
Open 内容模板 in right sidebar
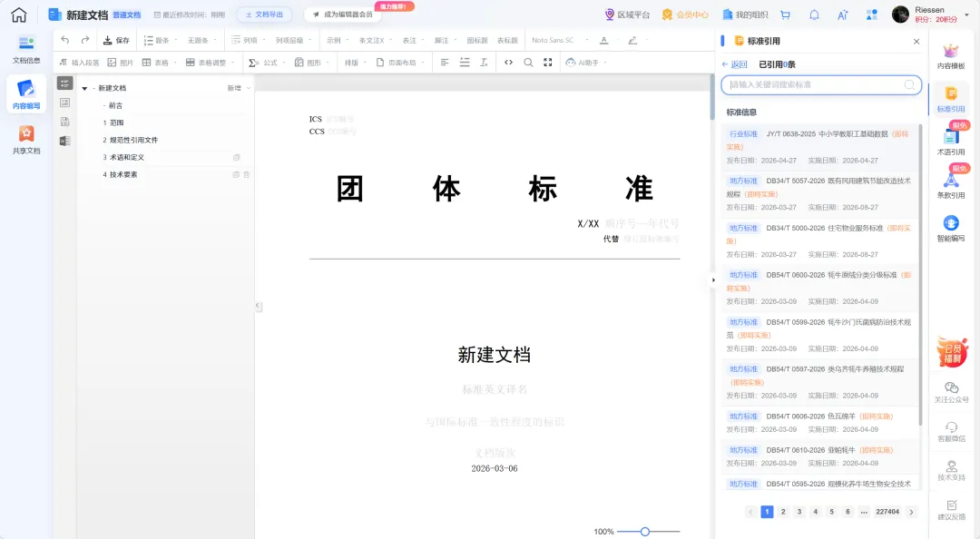point(951,56)
